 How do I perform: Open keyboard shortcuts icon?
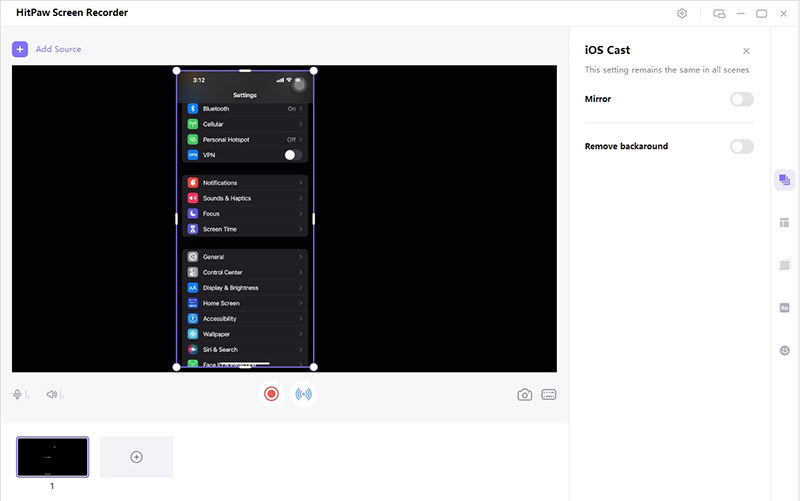(x=548, y=394)
